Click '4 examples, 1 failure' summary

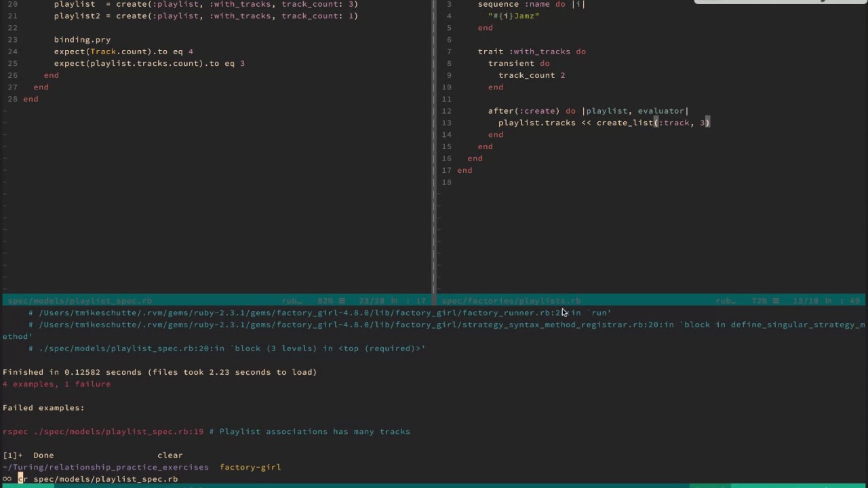pyautogui.click(x=56, y=384)
